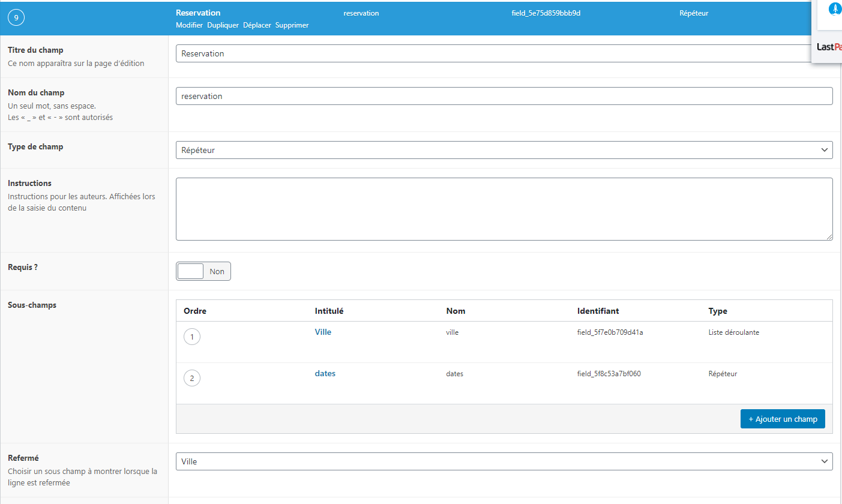Click the Intitulé column header
The height and width of the screenshot is (504, 842).
click(329, 311)
